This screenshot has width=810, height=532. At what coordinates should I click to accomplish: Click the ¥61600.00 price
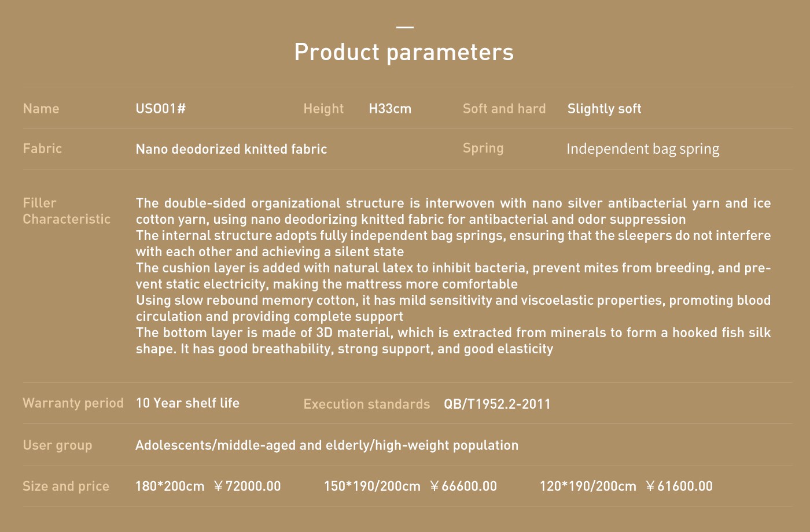point(679,486)
